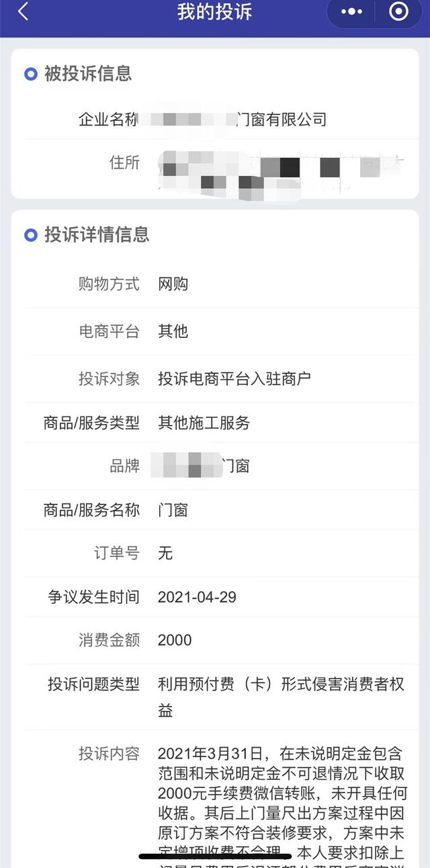
Task: Tap the 消费金额 value 2000
Action: coord(175,640)
